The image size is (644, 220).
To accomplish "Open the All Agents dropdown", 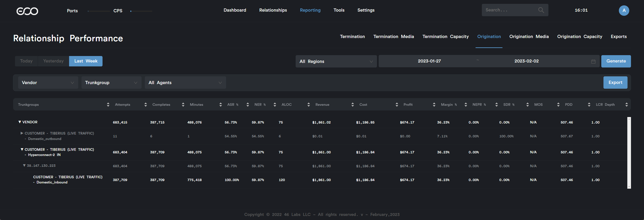I will point(185,83).
